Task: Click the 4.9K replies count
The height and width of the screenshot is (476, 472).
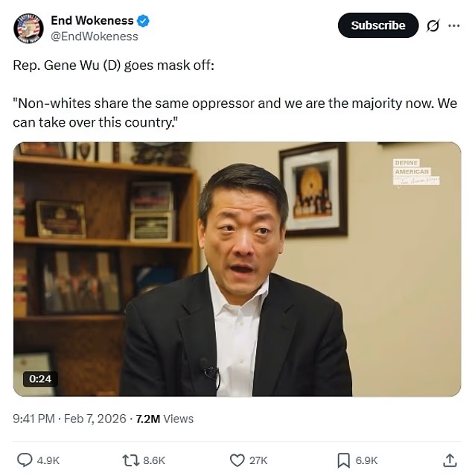Action: pos(48,460)
